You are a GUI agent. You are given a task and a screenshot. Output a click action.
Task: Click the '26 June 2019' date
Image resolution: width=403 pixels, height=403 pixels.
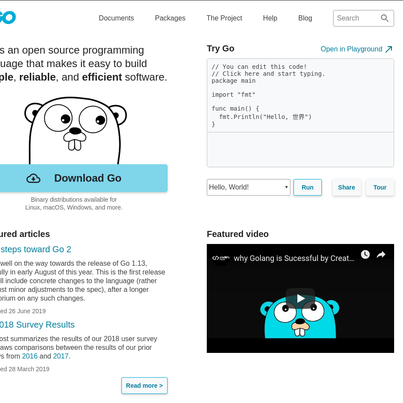pos(27,311)
